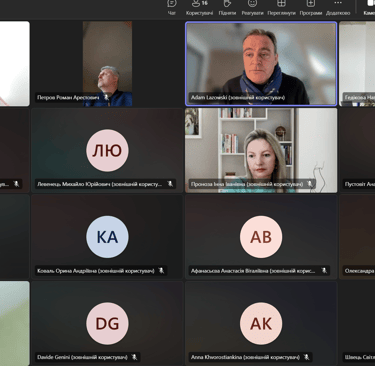This screenshot has width=375, height=366.
Task: Open the Реагувати reactions menu
Action: (x=252, y=8)
